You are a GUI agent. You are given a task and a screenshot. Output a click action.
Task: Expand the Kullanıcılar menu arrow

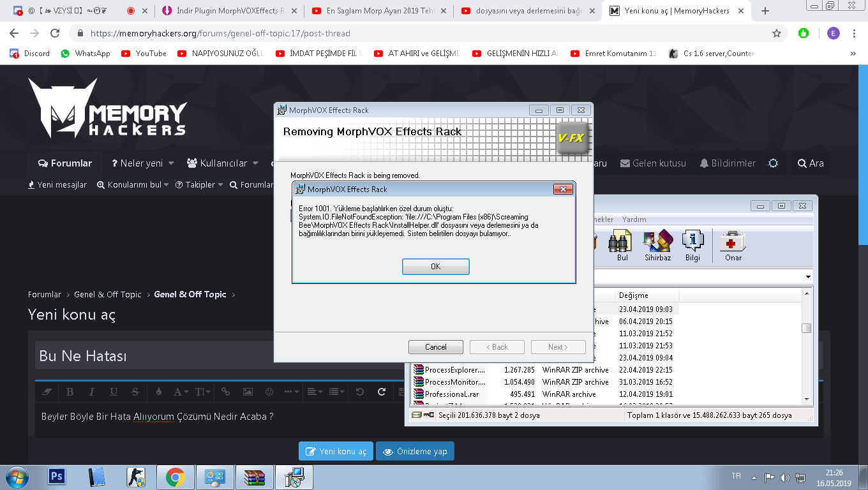click(x=255, y=163)
